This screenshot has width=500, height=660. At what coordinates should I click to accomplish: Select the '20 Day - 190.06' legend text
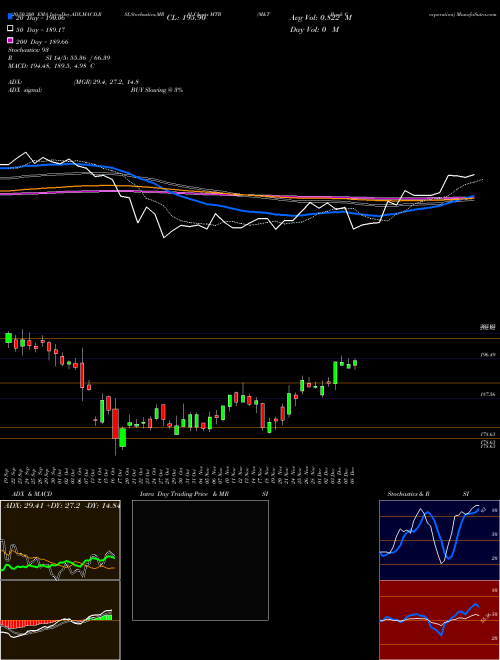click(40, 18)
